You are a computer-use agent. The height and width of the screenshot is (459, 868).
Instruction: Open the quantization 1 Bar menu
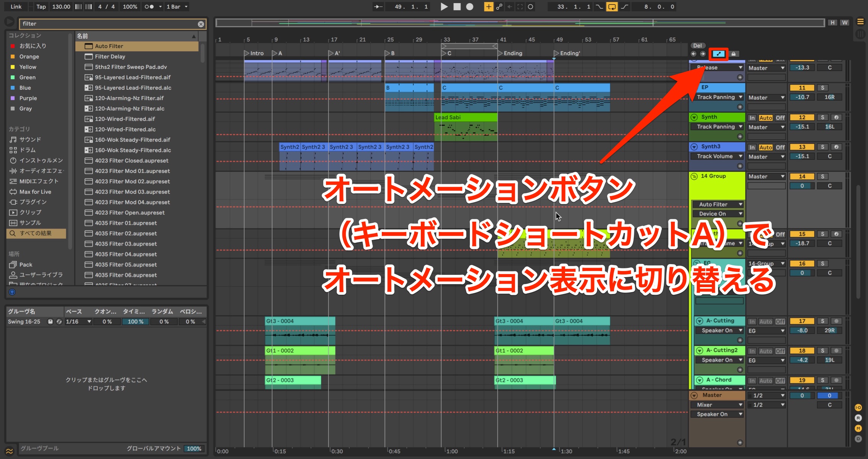(x=177, y=7)
